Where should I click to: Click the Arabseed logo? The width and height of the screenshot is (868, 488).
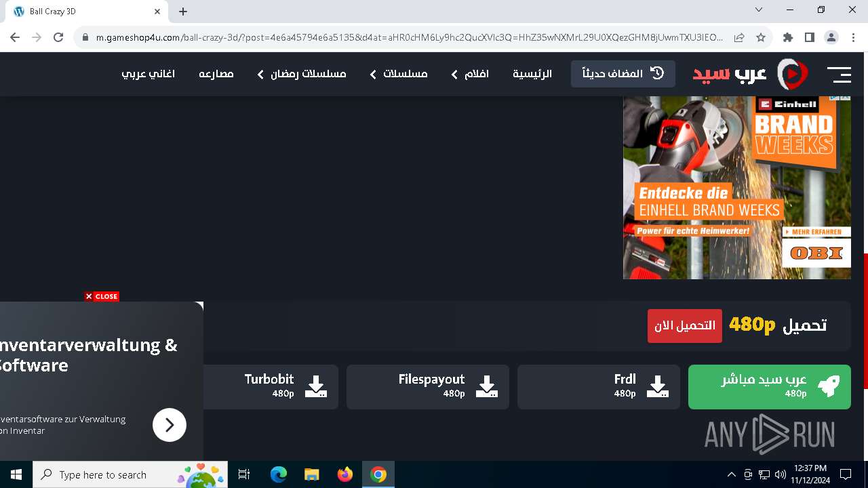pos(751,74)
